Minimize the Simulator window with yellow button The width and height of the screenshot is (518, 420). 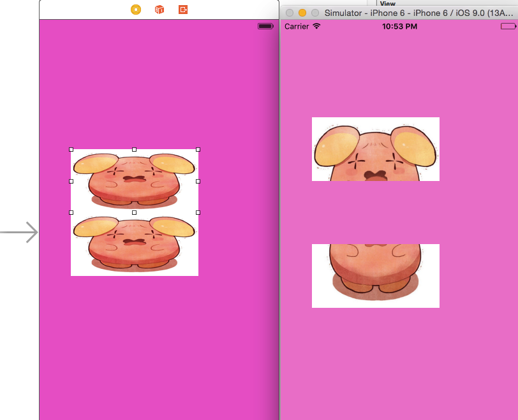(302, 13)
